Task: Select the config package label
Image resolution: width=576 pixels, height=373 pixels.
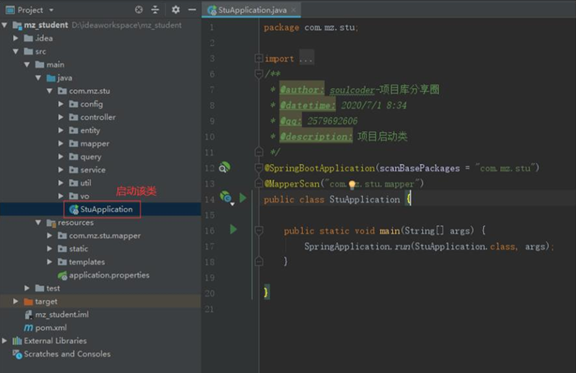Action: tap(91, 104)
